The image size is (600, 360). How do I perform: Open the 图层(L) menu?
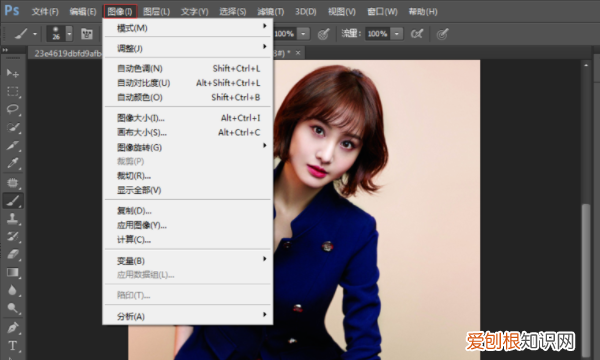tap(156, 11)
